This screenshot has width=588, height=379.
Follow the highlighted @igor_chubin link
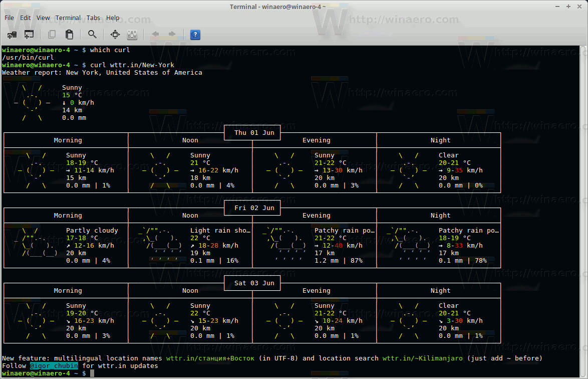click(54, 365)
